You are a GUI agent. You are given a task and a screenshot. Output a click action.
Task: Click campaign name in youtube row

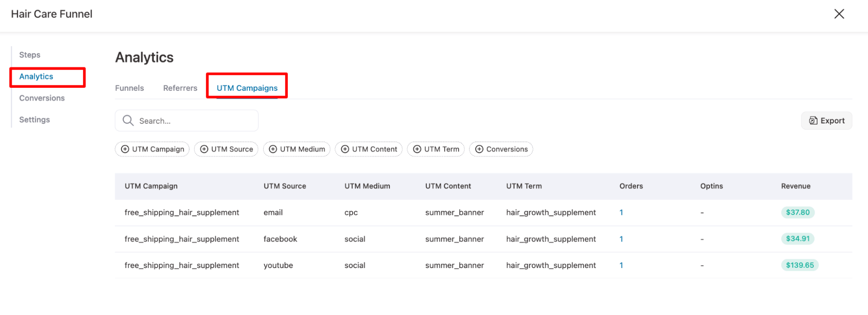(x=182, y=265)
